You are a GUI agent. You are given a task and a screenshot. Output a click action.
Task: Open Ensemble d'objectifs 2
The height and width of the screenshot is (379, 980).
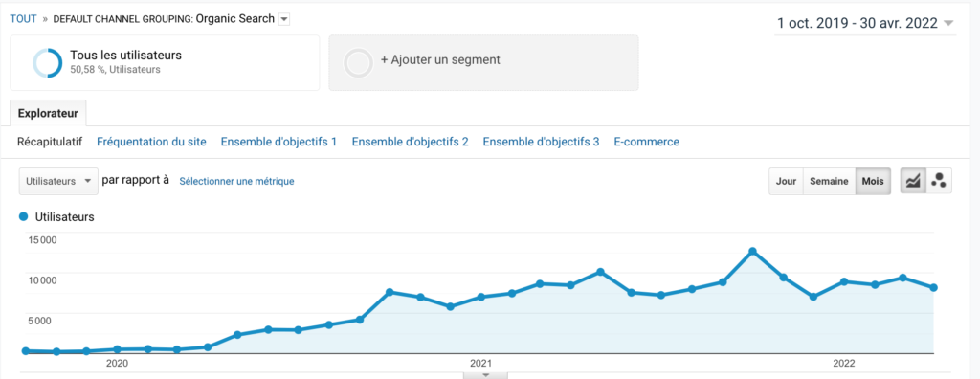coord(410,142)
